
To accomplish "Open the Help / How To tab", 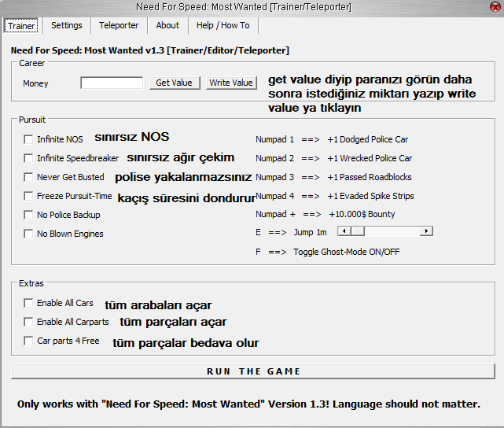I will click(223, 25).
